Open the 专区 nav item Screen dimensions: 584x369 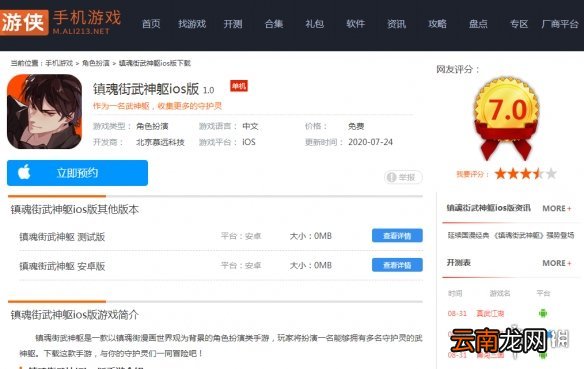(519, 24)
